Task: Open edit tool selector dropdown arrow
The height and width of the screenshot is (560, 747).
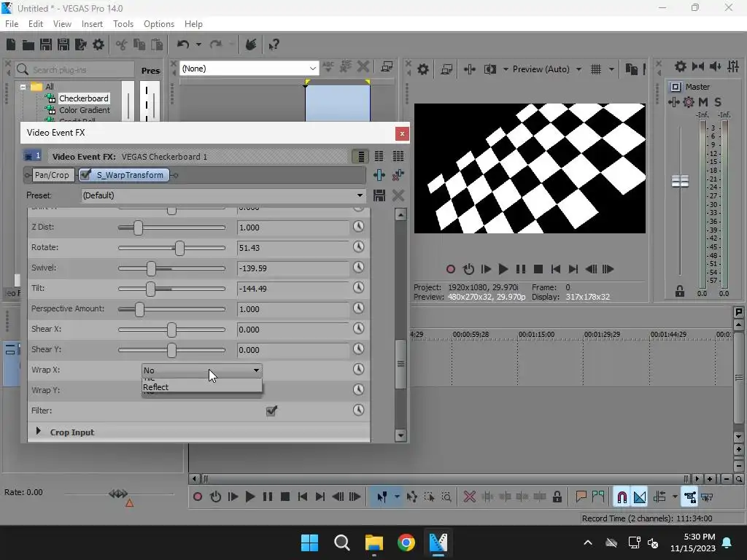Action: tap(397, 497)
